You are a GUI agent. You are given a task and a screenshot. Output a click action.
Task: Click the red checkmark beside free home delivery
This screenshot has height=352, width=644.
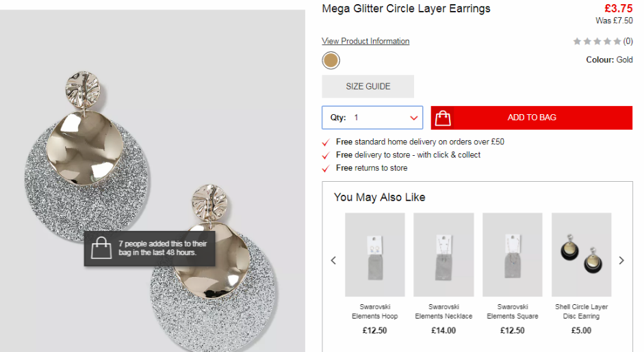point(326,142)
